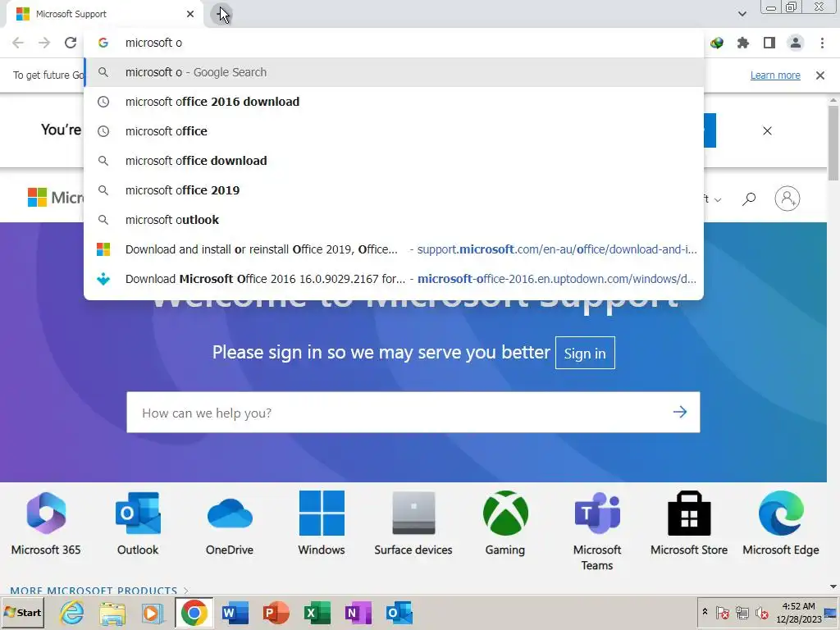This screenshot has width=840, height=630.
Task: Open Word from the taskbar
Action: pos(235,612)
